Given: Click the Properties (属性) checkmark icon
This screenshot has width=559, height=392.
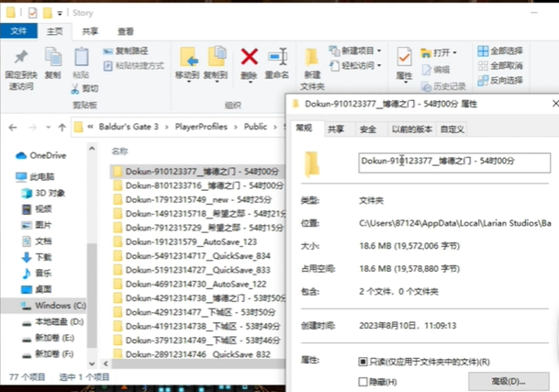Looking at the screenshot, I should 404,57.
